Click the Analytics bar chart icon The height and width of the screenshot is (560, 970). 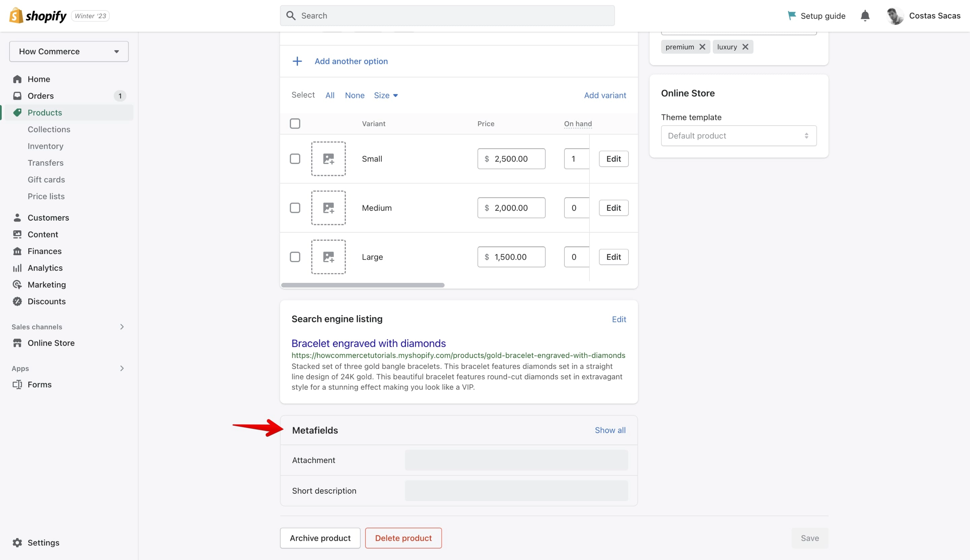[17, 268]
